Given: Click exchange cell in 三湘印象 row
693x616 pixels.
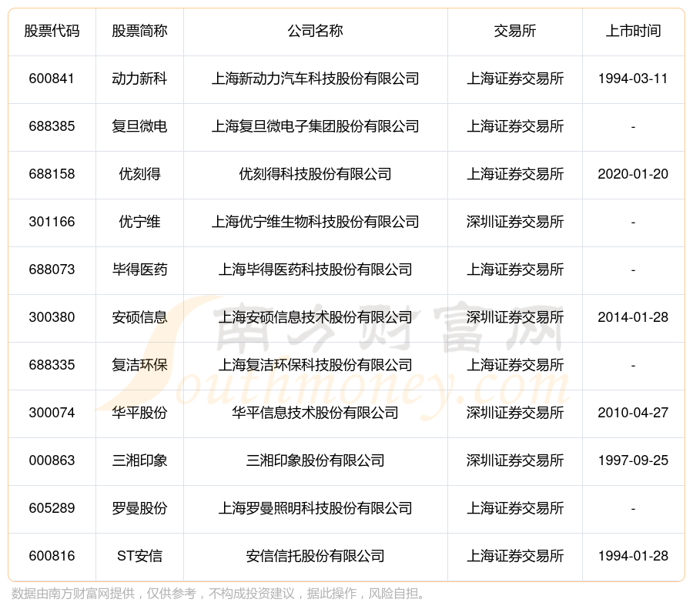Looking at the screenshot, I should [515, 460].
